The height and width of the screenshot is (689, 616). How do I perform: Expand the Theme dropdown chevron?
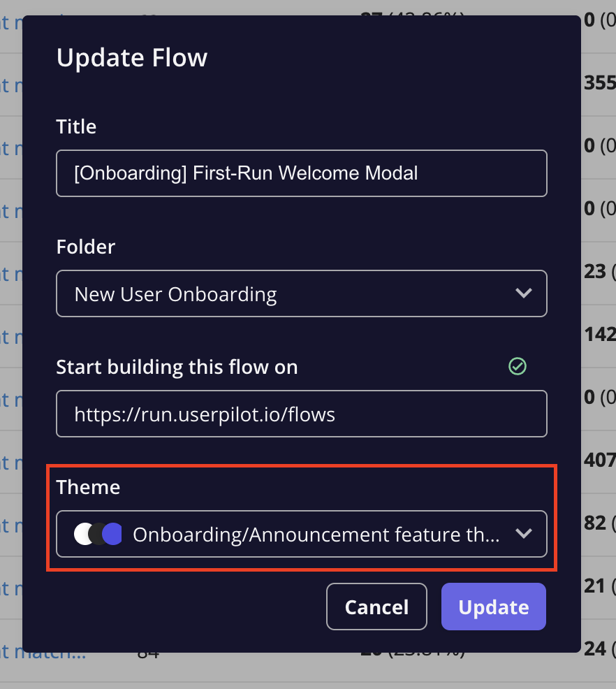(x=523, y=533)
